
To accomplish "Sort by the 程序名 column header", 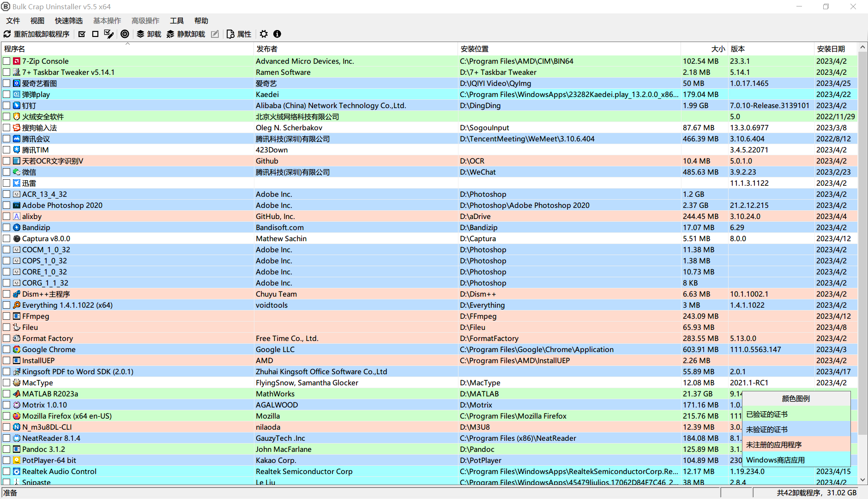I will 15,49.
